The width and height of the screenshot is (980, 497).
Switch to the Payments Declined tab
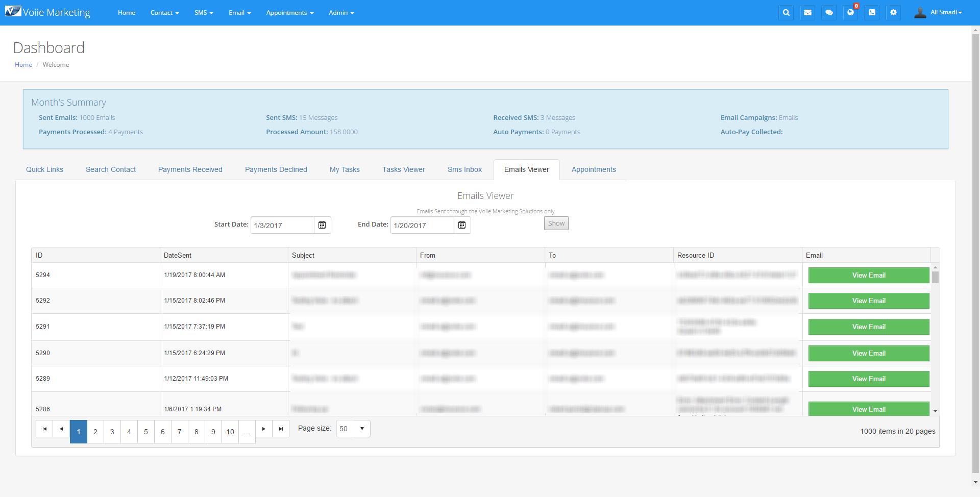coord(276,169)
